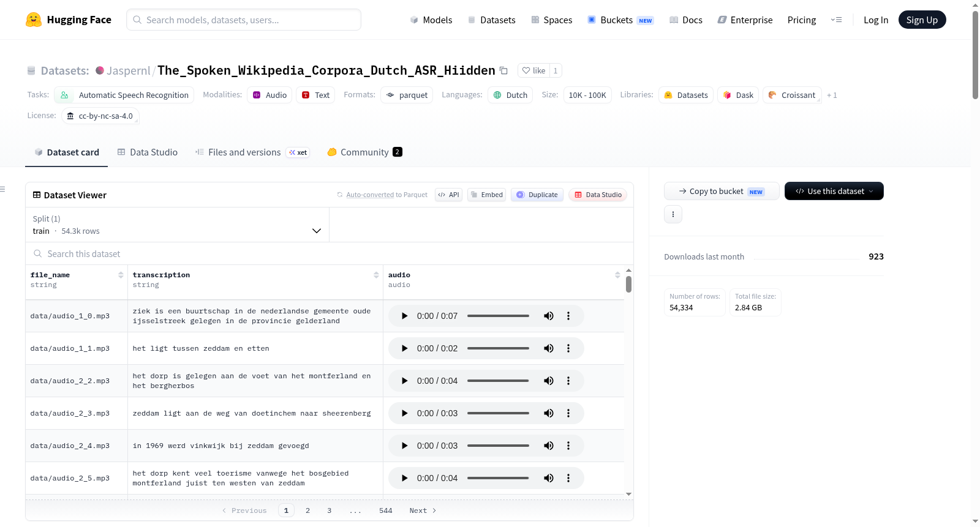Click the Duplicate button in Dataset Viewer
980x527 pixels.
point(537,195)
